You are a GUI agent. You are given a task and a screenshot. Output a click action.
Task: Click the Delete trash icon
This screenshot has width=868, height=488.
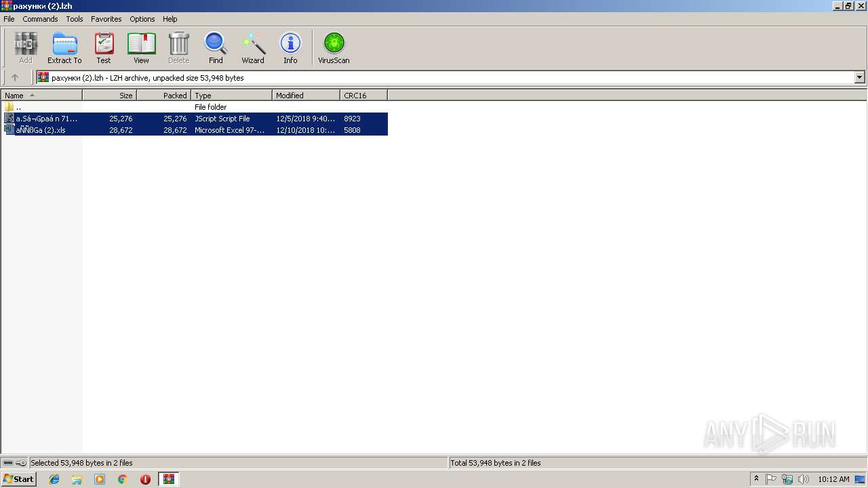click(x=178, y=48)
